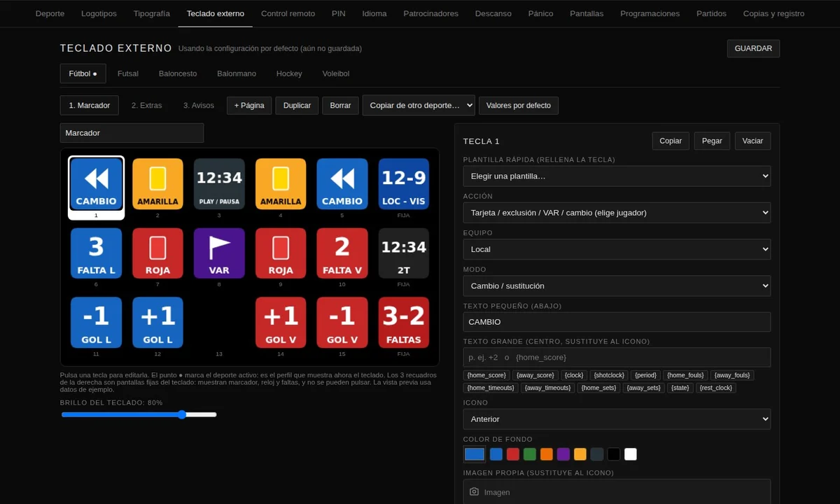Select the -1 GOL V key

(342, 323)
